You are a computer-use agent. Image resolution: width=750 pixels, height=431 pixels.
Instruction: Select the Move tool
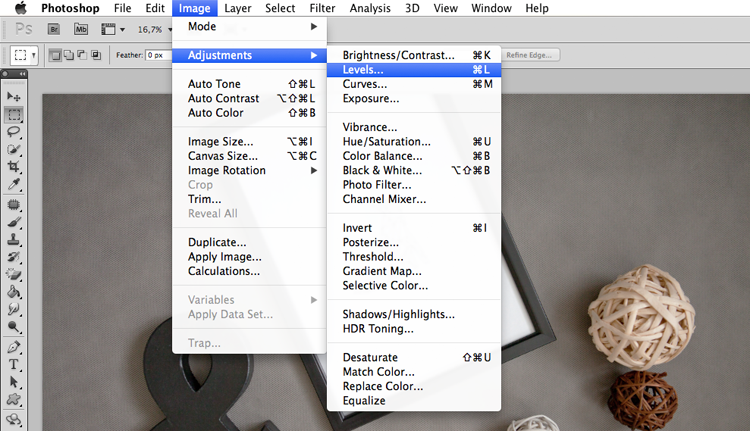click(x=14, y=97)
